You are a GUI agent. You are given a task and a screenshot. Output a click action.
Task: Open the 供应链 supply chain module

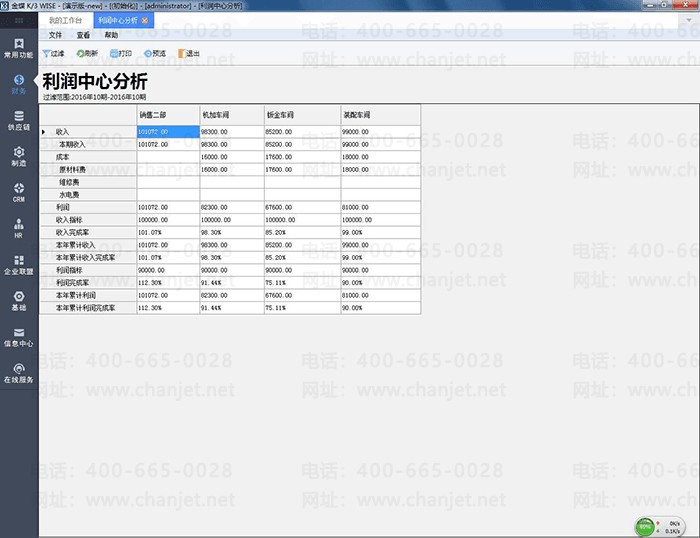click(x=19, y=120)
